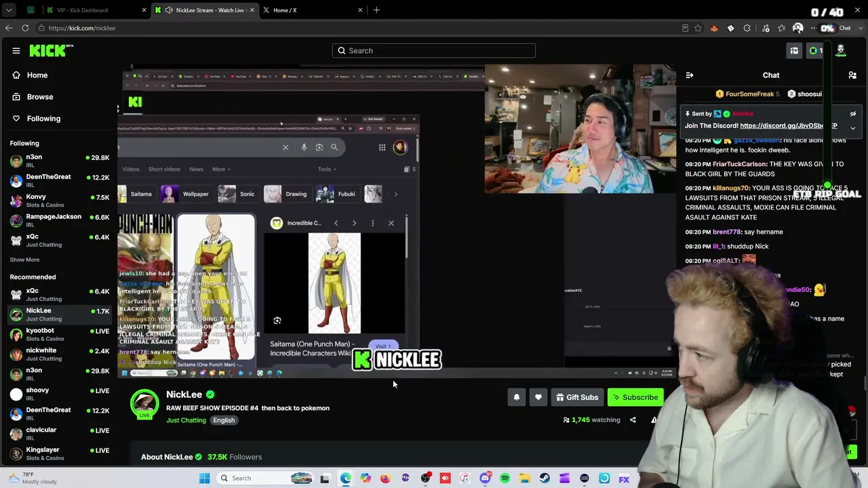Image resolution: width=868 pixels, height=488 pixels.
Task: Open the chat users list icon
Action: tap(852, 75)
